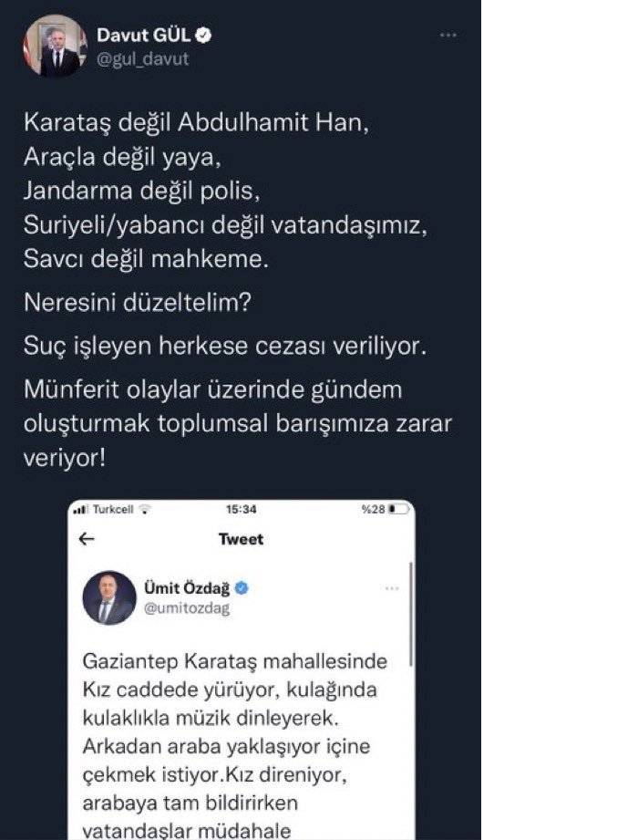Open Ümit Özdağ's profile avatar

[109, 598]
